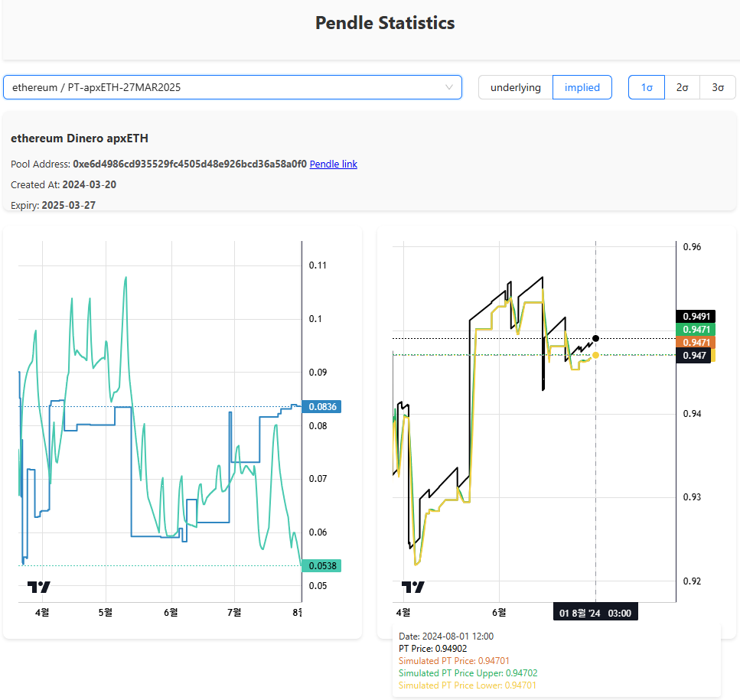Screen dimensions: 740x700
Task: Click the orange 0.9471 price label
Action: point(696,343)
